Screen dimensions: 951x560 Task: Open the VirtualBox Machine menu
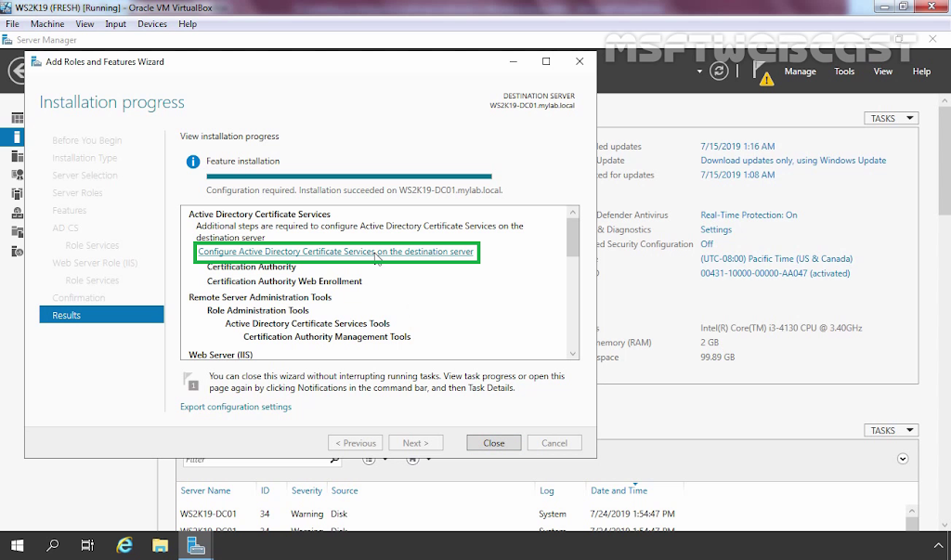[47, 23]
